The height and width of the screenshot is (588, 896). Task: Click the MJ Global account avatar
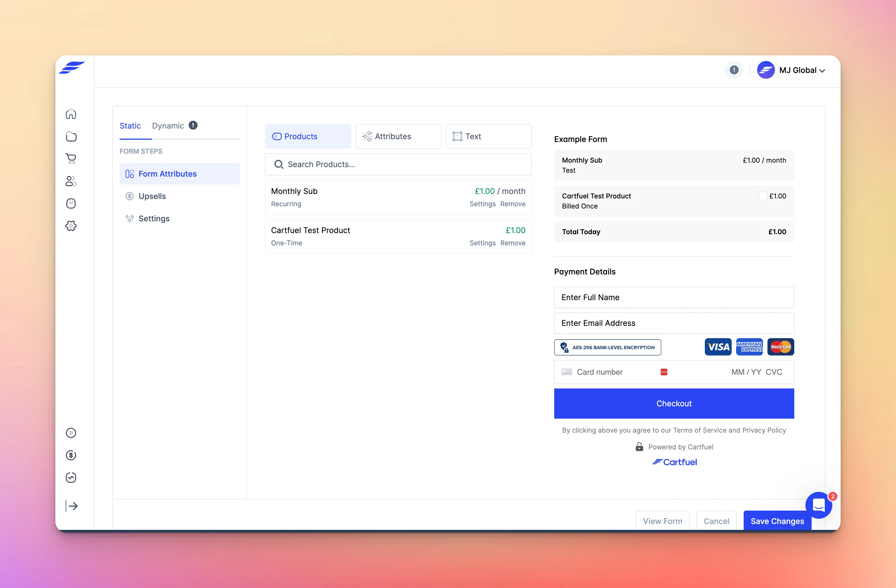pos(766,70)
